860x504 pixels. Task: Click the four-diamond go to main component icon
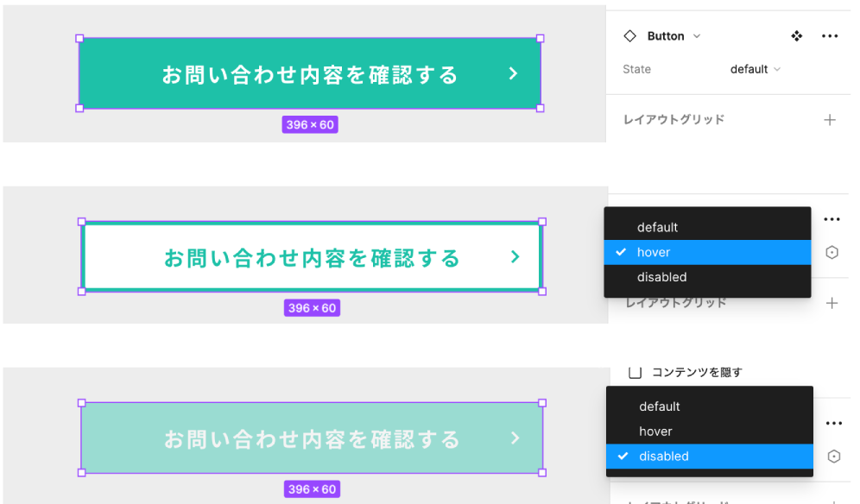point(796,36)
